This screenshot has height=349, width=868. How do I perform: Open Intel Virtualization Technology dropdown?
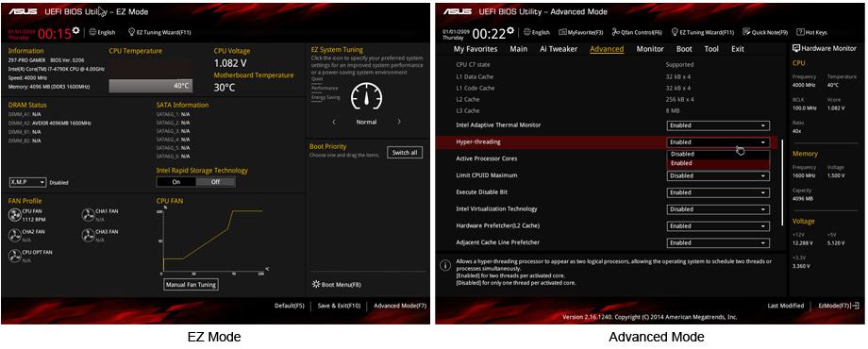click(718, 209)
